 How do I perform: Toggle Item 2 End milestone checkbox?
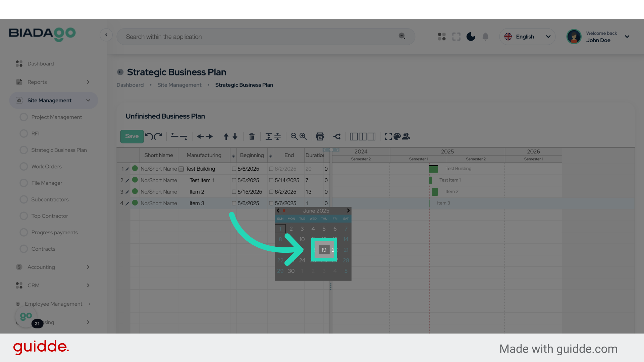[x=271, y=192]
